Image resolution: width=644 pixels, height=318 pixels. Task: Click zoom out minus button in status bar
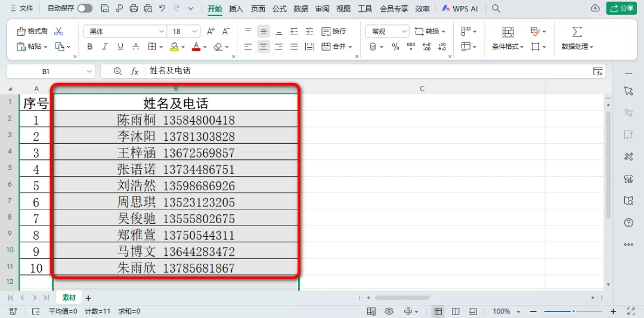[x=532, y=311]
